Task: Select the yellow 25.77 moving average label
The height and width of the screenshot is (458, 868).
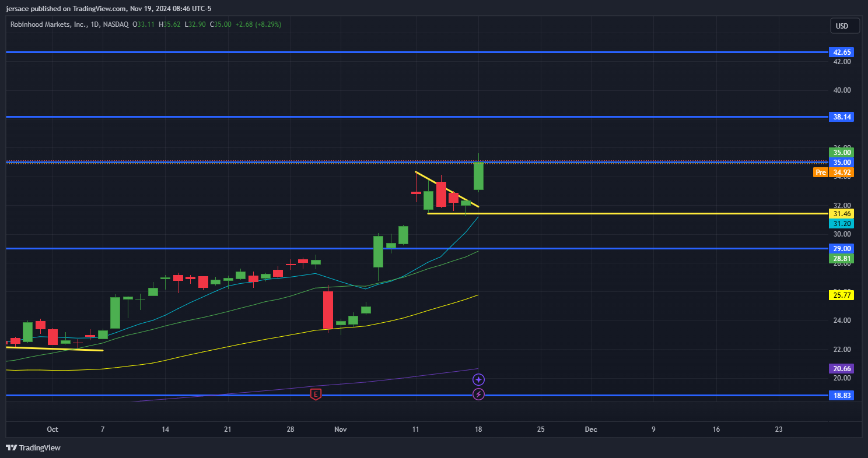Action: coord(842,295)
